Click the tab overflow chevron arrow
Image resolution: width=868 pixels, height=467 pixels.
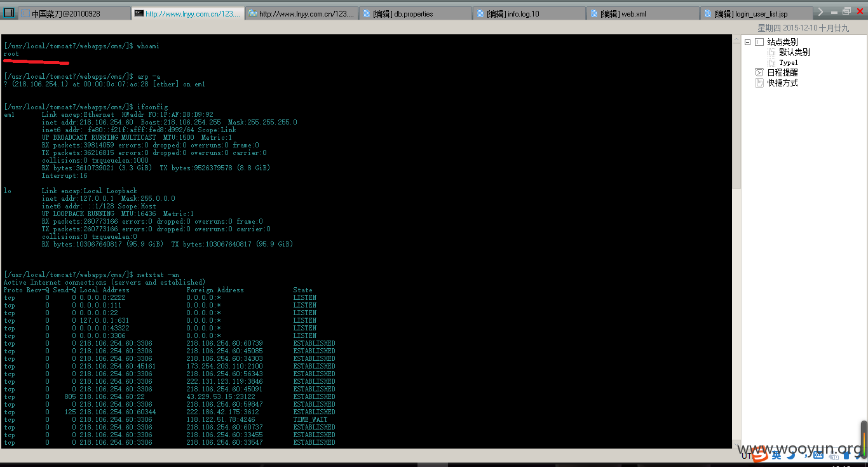(821, 12)
